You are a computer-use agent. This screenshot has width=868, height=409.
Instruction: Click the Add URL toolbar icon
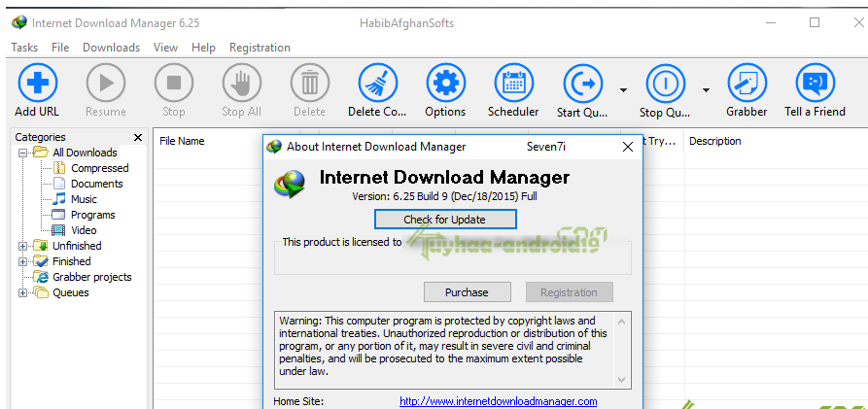pyautogui.click(x=37, y=83)
